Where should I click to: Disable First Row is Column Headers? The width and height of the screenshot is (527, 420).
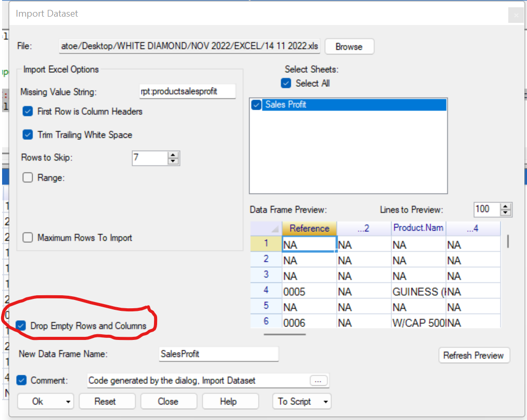pos(27,111)
